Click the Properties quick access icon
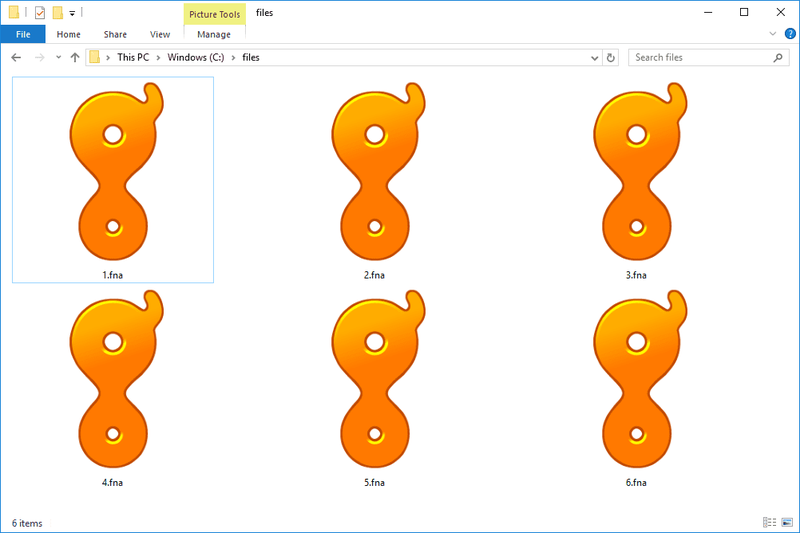 point(40,13)
